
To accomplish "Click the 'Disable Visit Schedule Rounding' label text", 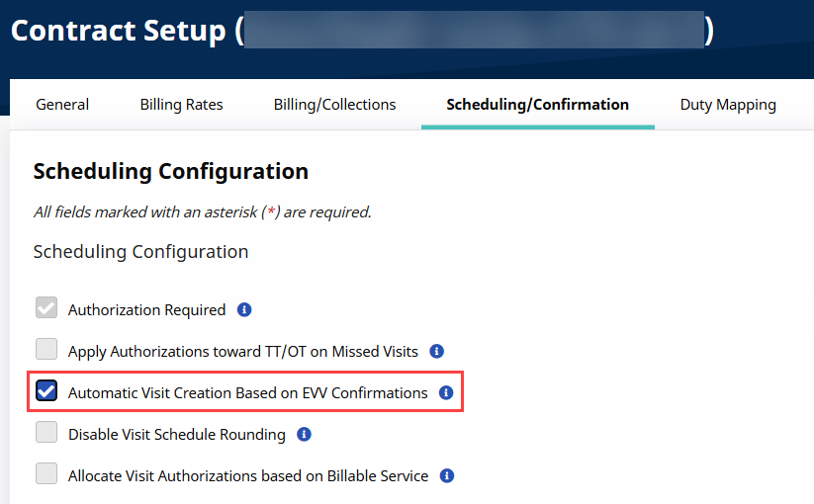I will pyautogui.click(x=176, y=434).
